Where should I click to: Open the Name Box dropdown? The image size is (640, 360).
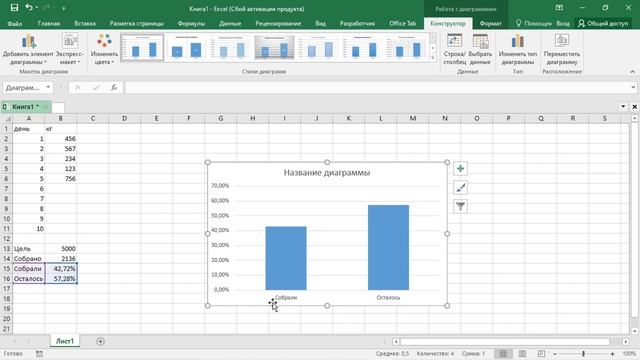tap(48, 87)
